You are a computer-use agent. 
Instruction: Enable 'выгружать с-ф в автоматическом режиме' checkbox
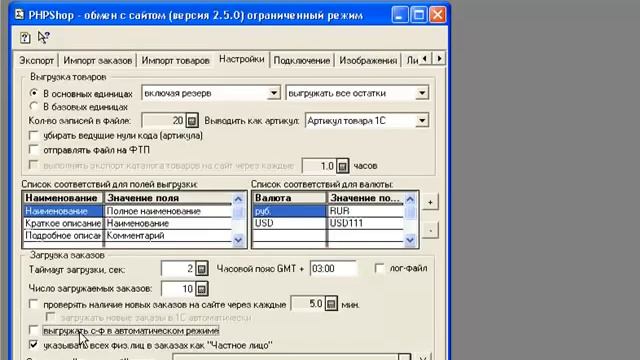pos(34,330)
